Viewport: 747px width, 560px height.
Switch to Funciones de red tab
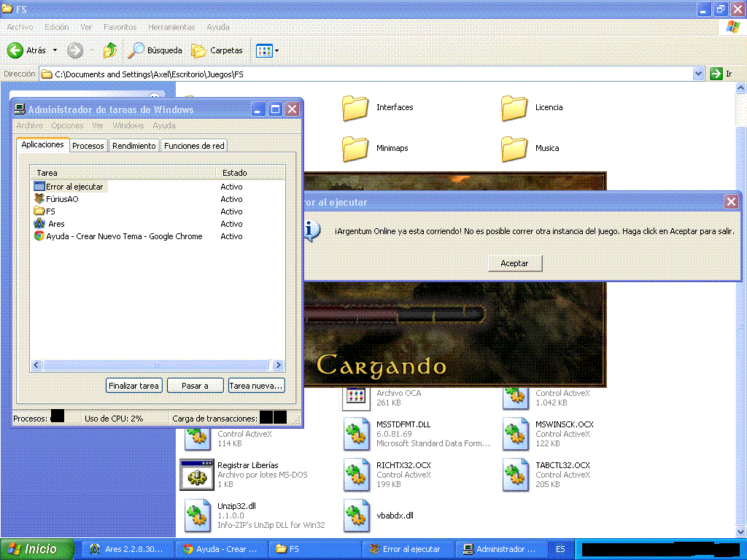pos(194,146)
